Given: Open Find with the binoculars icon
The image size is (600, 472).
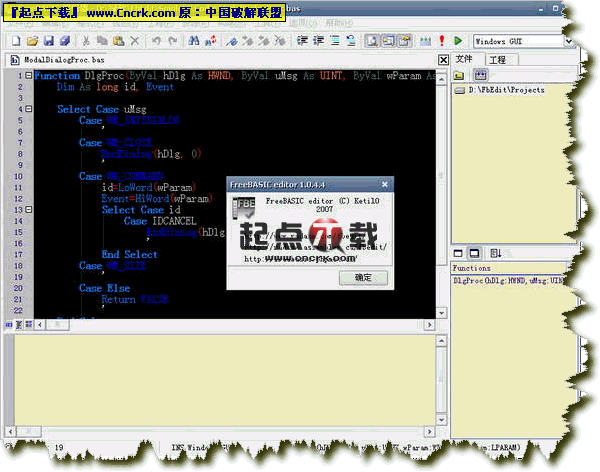Looking at the screenshot, I should pyautogui.click(x=194, y=41).
